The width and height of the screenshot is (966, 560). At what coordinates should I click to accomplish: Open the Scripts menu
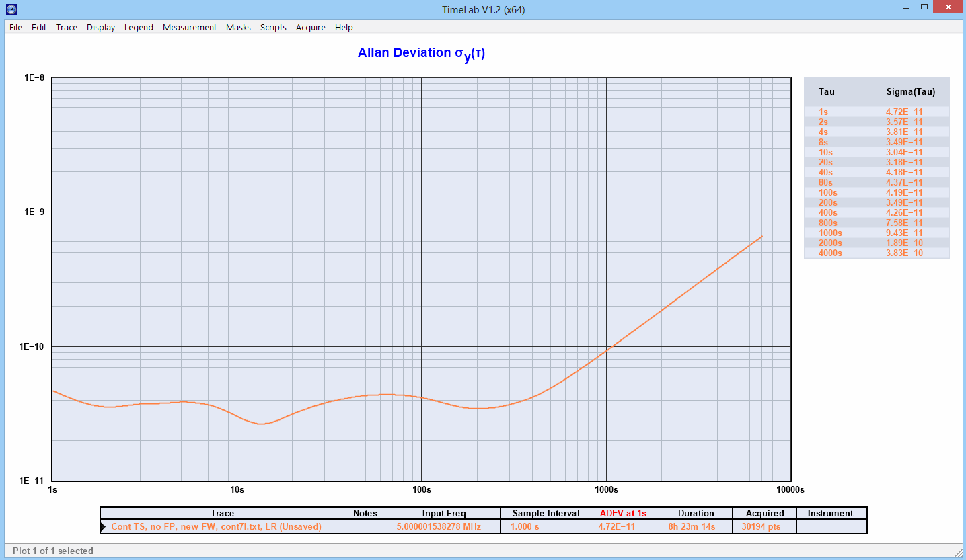(x=273, y=28)
